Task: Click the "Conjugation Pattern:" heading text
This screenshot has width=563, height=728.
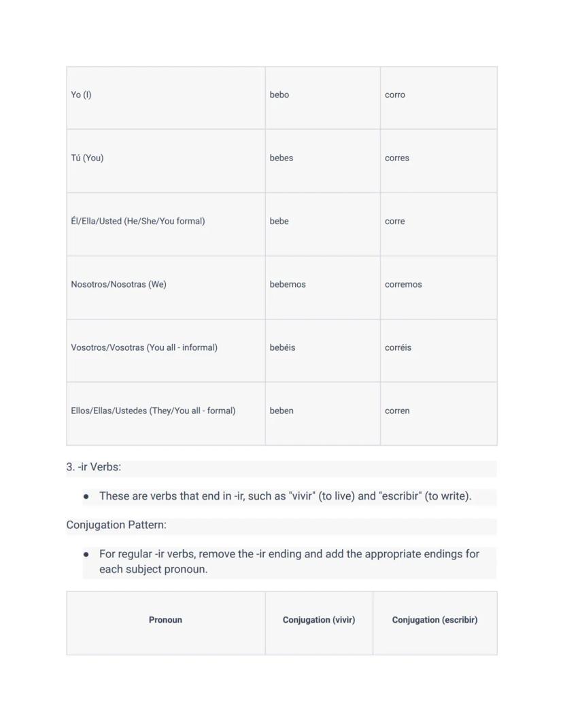Action: pyautogui.click(x=116, y=525)
